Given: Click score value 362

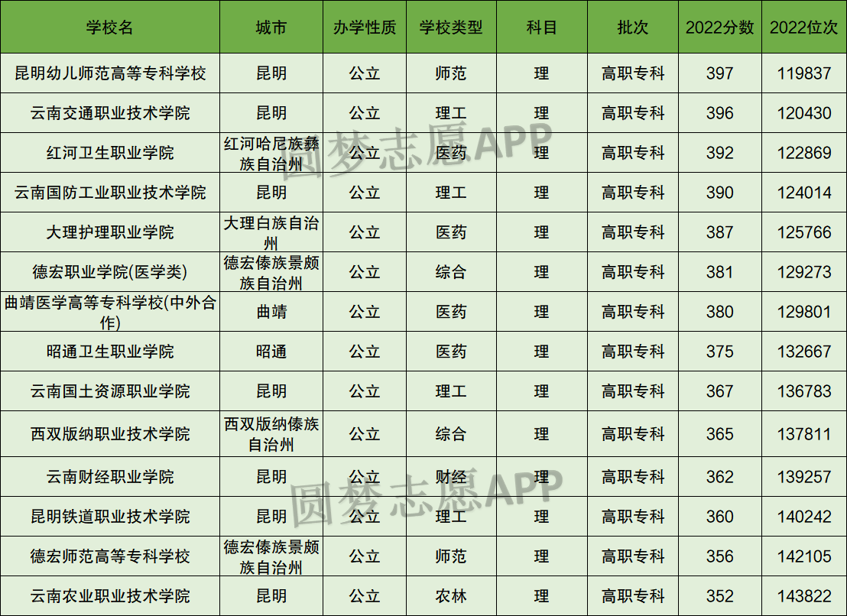Looking at the screenshot, I should click(x=719, y=477).
